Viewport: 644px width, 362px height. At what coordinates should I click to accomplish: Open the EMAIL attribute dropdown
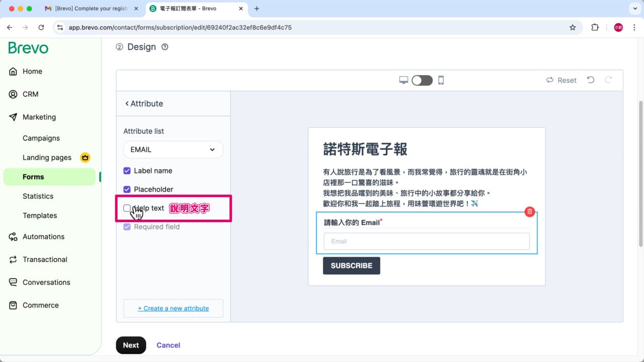click(173, 149)
